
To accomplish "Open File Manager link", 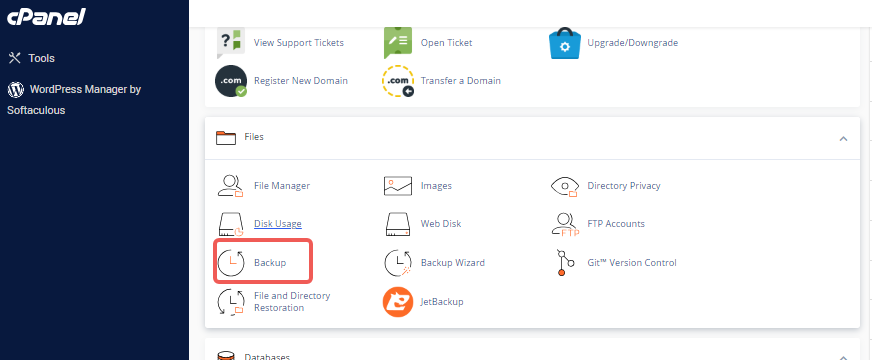I will tap(282, 185).
